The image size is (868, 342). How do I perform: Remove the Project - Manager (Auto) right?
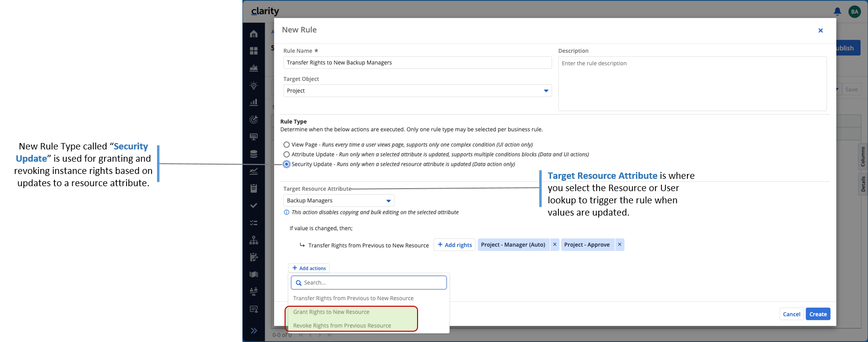tap(554, 244)
